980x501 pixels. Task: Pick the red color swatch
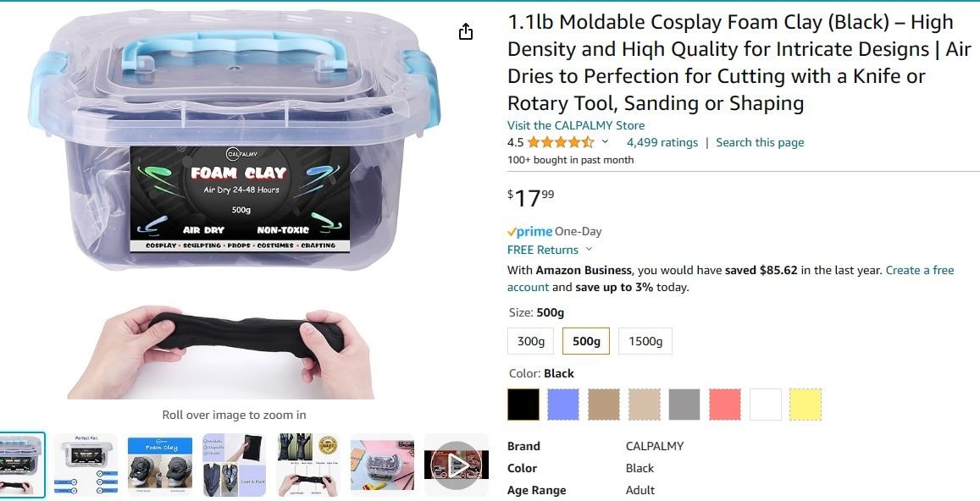click(x=725, y=405)
